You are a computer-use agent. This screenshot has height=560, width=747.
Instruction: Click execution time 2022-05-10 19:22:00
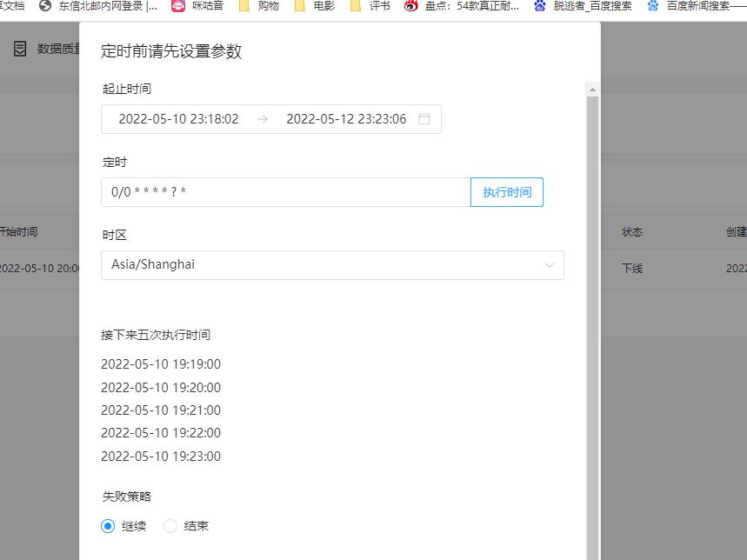click(161, 433)
